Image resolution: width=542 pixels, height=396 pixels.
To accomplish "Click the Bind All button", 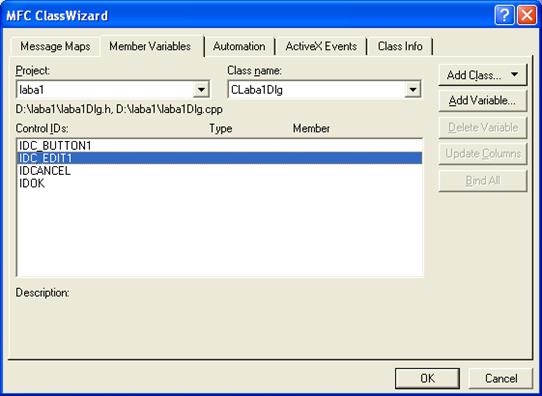I will [483, 180].
